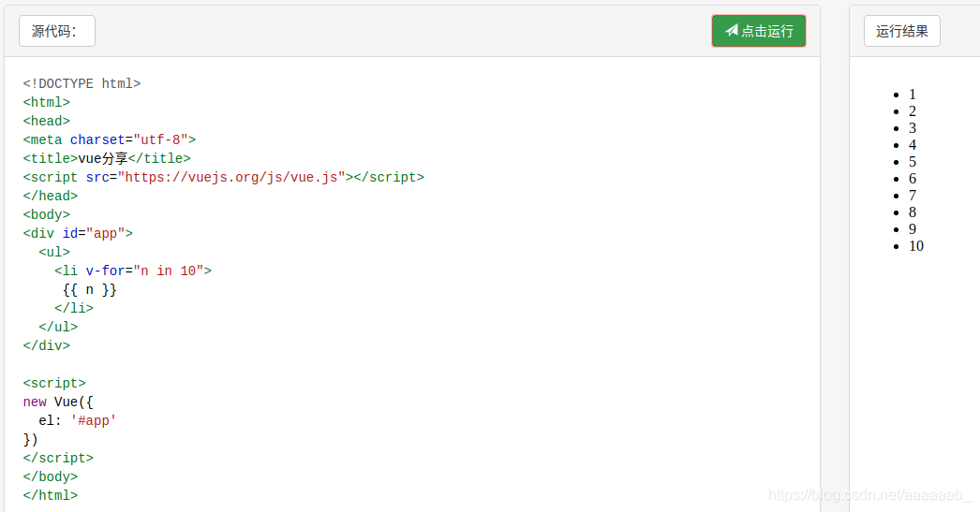Click list item 10 in the results

tap(916, 246)
